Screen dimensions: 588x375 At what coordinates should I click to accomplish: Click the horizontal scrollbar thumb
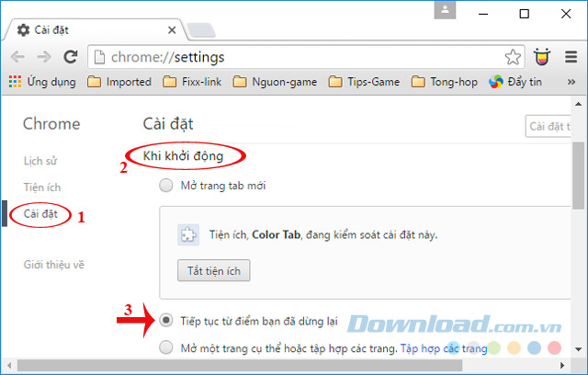[240, 365]
